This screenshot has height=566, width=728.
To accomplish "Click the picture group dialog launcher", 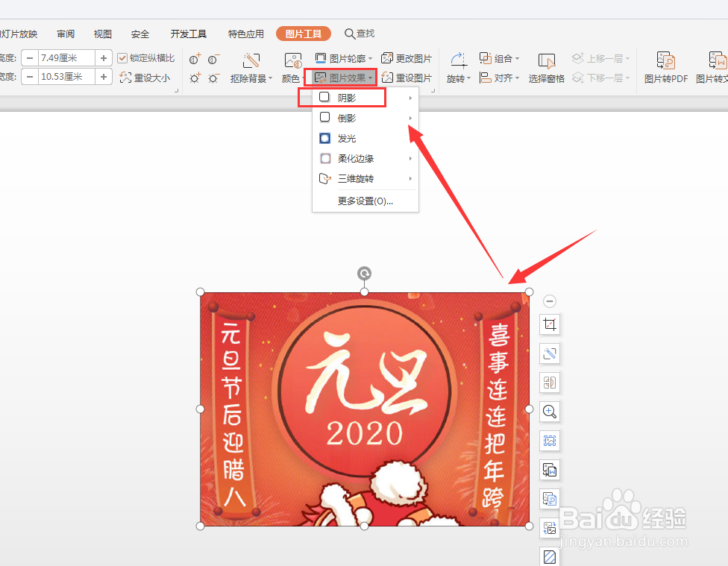I will point(433,90).
